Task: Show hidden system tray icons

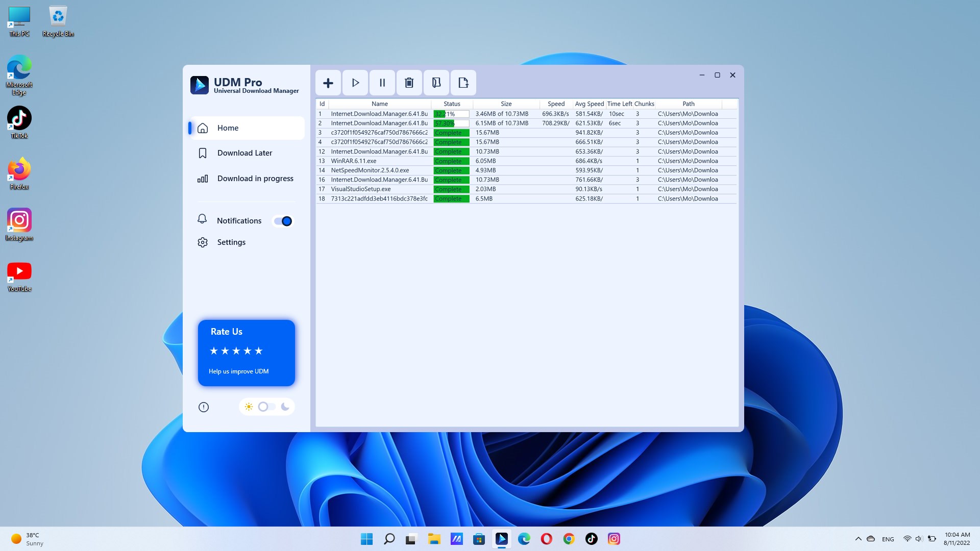Action: tap(859, 539)
